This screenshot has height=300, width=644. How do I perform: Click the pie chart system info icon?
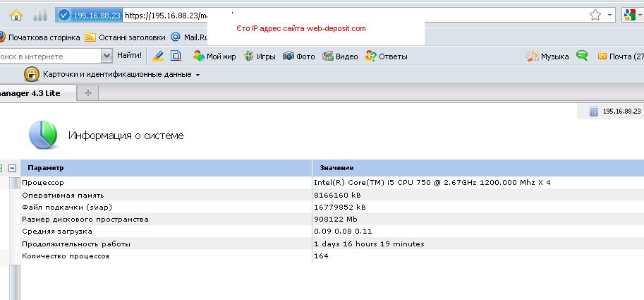click(43, 136)
